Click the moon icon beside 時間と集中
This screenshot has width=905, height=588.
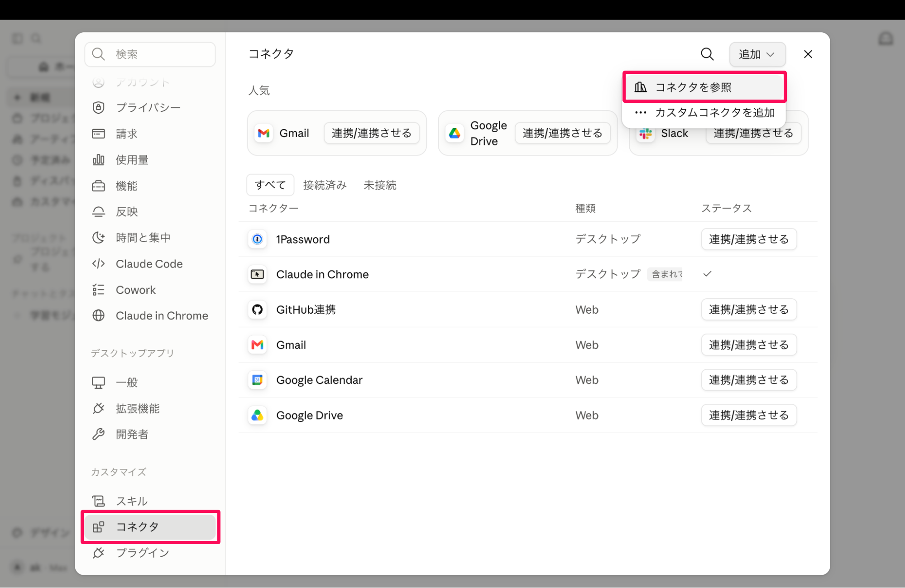coord(98,238)
